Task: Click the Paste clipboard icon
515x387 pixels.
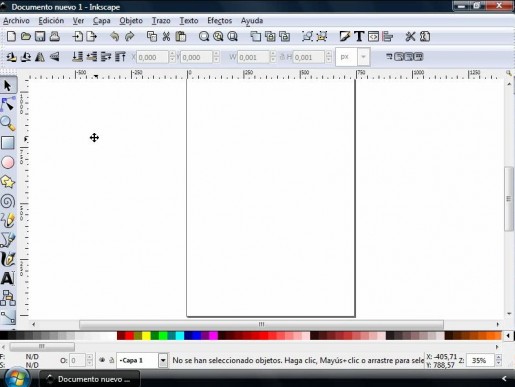Action: tap(181, 36)
